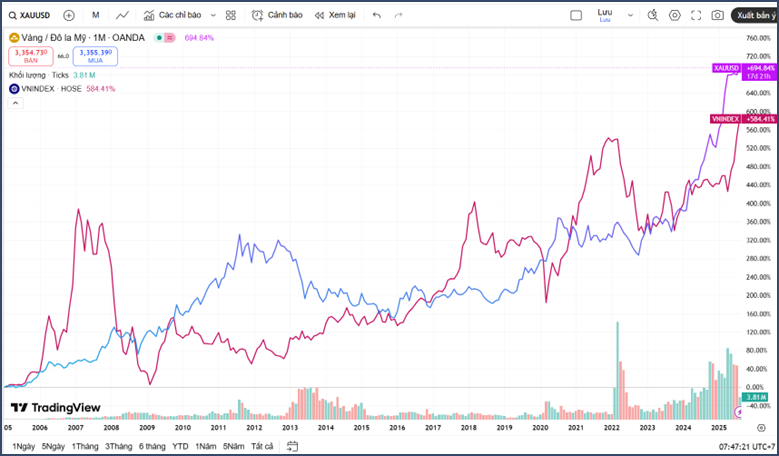Open the XAUUSD symbol search

30,15
